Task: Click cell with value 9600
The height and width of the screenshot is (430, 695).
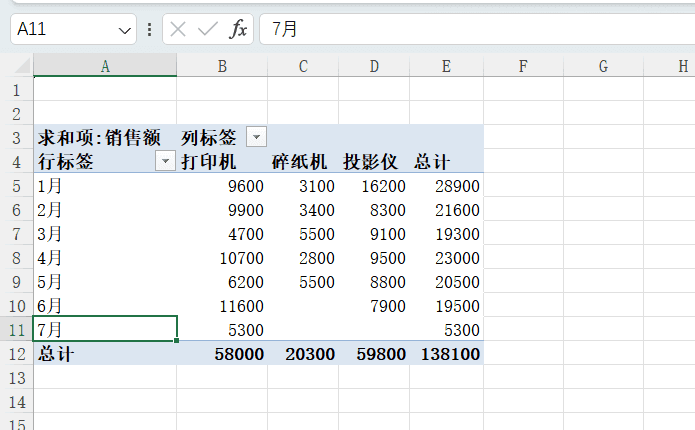Action: (222, 186)
